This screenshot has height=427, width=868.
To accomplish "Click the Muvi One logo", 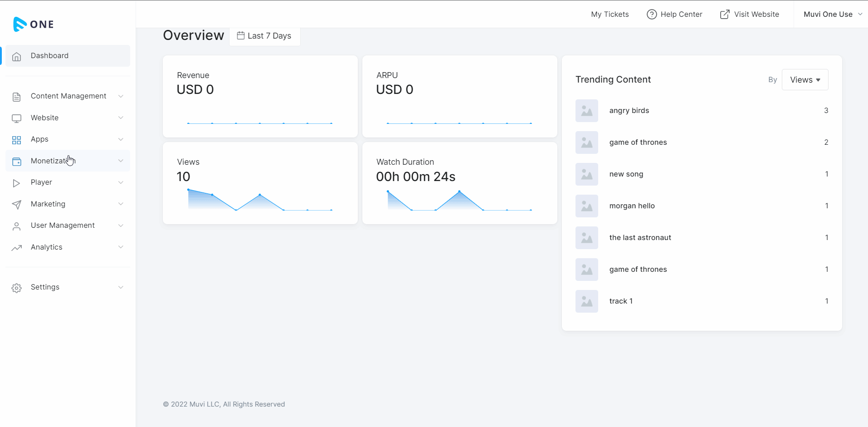I will click(34, 24).
